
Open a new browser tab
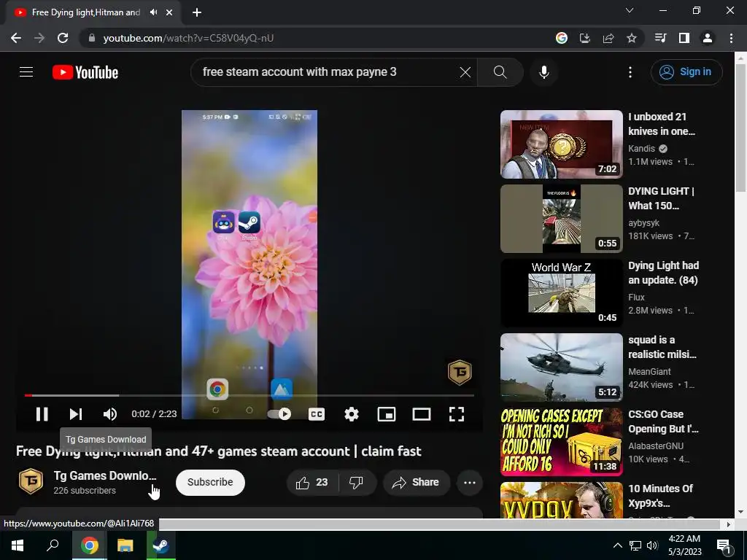pos(197,12)
